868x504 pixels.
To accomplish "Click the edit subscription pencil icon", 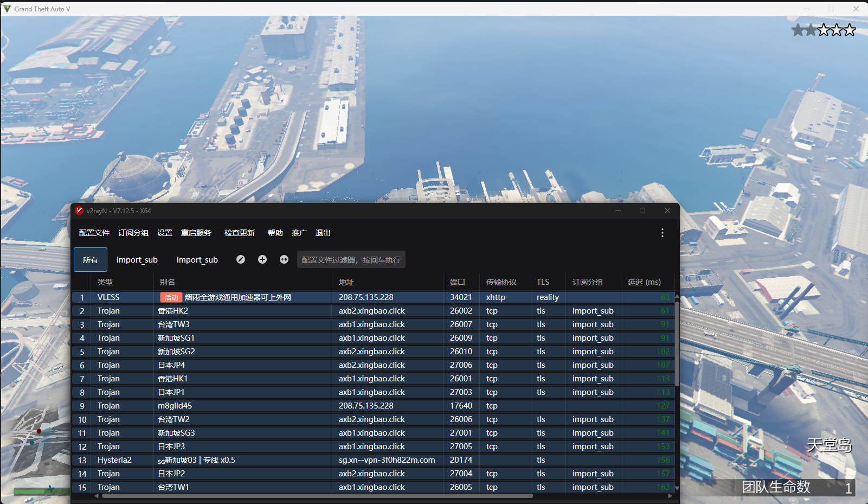I will (x=241, y=259).
